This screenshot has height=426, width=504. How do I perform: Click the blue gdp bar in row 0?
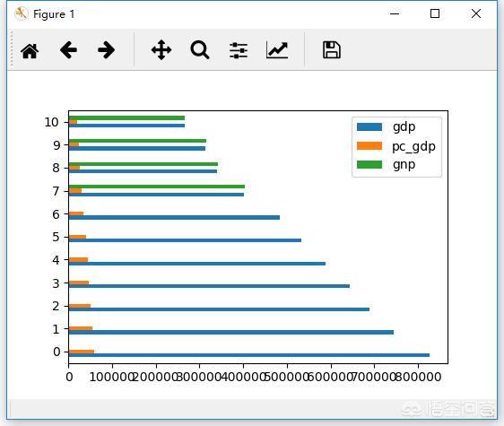tap(249, 355)
